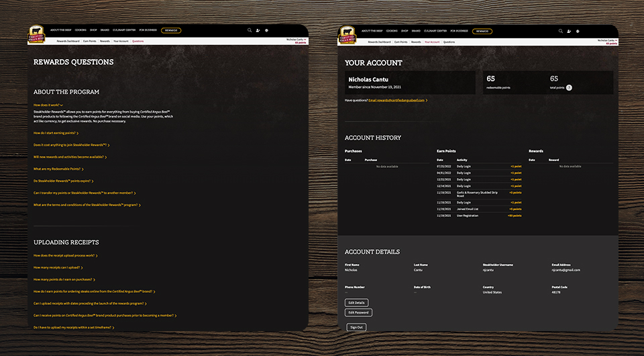Open the Nicholas Cantu dropdown on the Account page

[606, 40]
